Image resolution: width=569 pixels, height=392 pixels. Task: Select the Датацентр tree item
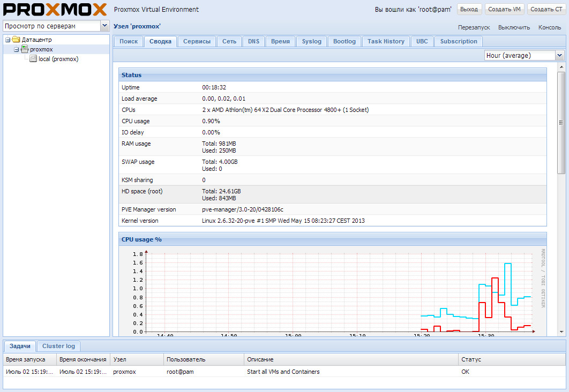coord(36,40)
